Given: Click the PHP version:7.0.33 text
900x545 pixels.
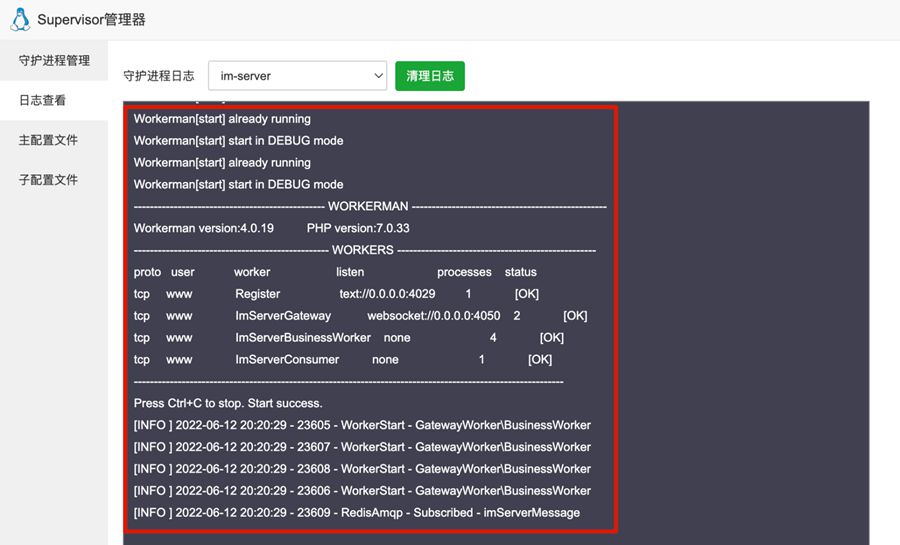Looking at the screenshot, I should point(358,228).
